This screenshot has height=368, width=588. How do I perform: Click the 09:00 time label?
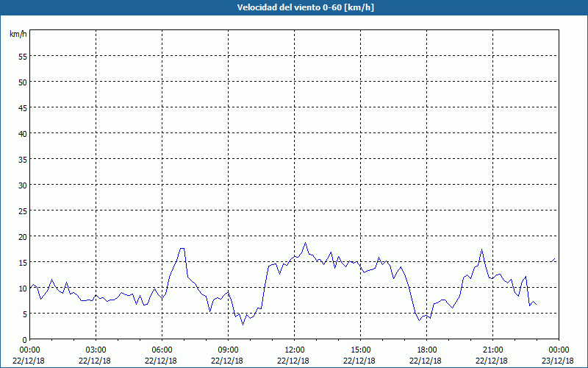(x=228, y=350)
